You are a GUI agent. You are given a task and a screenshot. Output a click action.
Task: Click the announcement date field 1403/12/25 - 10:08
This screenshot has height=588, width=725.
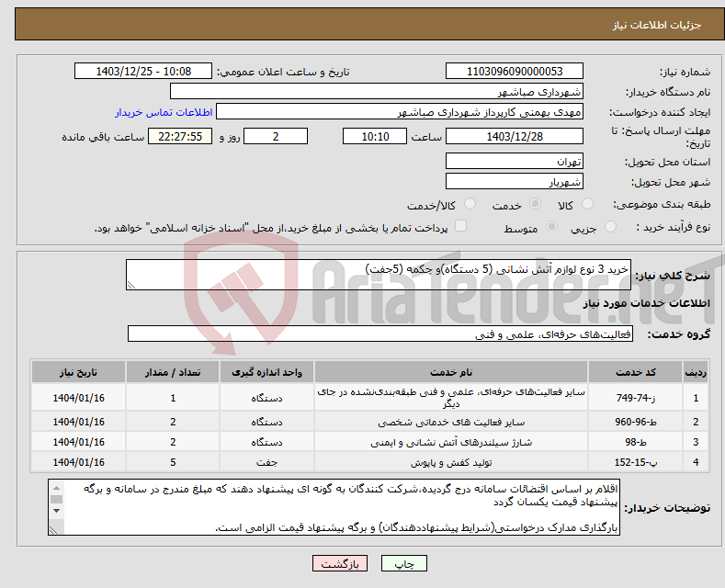tap(143, 71)
